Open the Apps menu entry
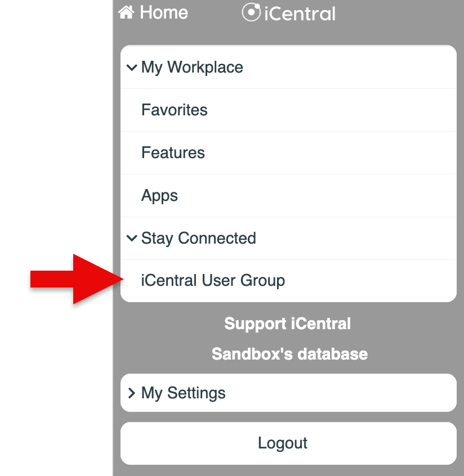464x476 pixels. pyautogui.click(x=159, y=196)
